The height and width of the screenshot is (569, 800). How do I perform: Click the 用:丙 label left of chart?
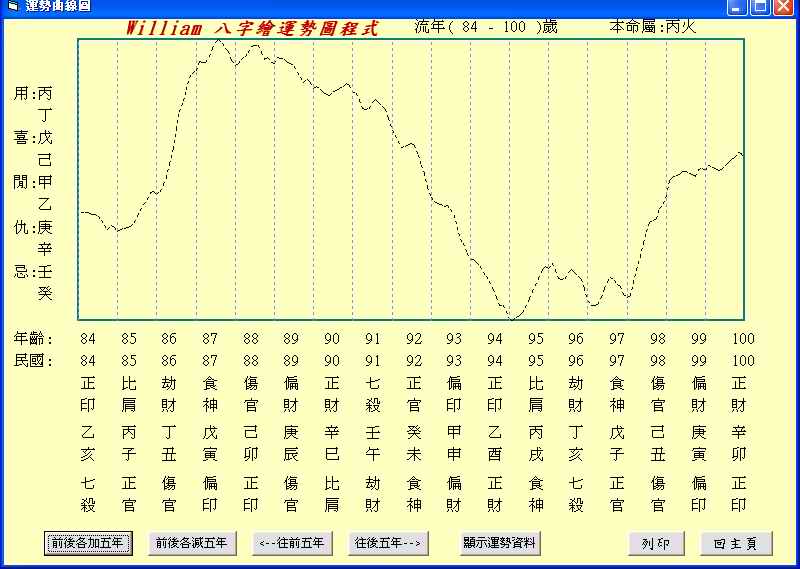coord(34,94)
